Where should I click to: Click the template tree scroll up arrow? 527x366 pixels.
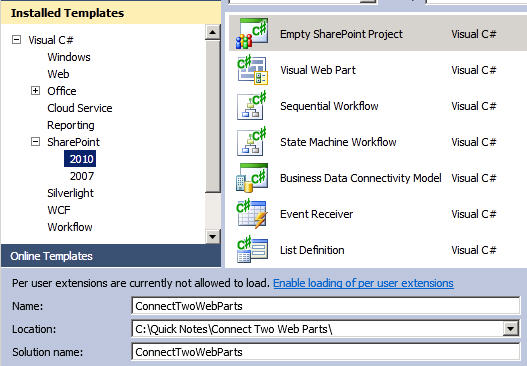point(212,32)
